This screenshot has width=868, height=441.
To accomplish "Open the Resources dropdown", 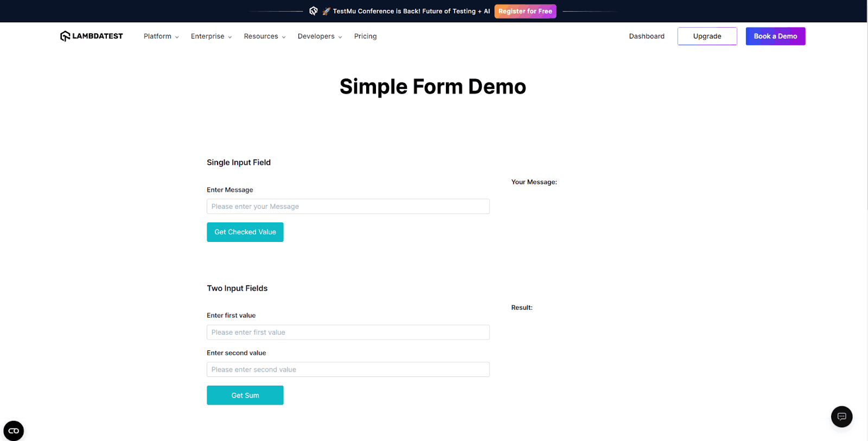I will pyautogui.click(x=265, y=36).
